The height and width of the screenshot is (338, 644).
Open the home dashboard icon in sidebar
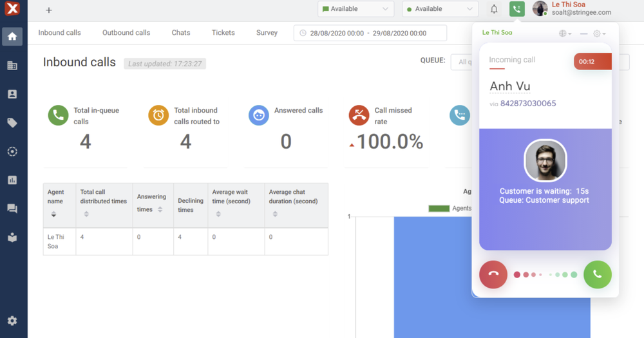12,37
